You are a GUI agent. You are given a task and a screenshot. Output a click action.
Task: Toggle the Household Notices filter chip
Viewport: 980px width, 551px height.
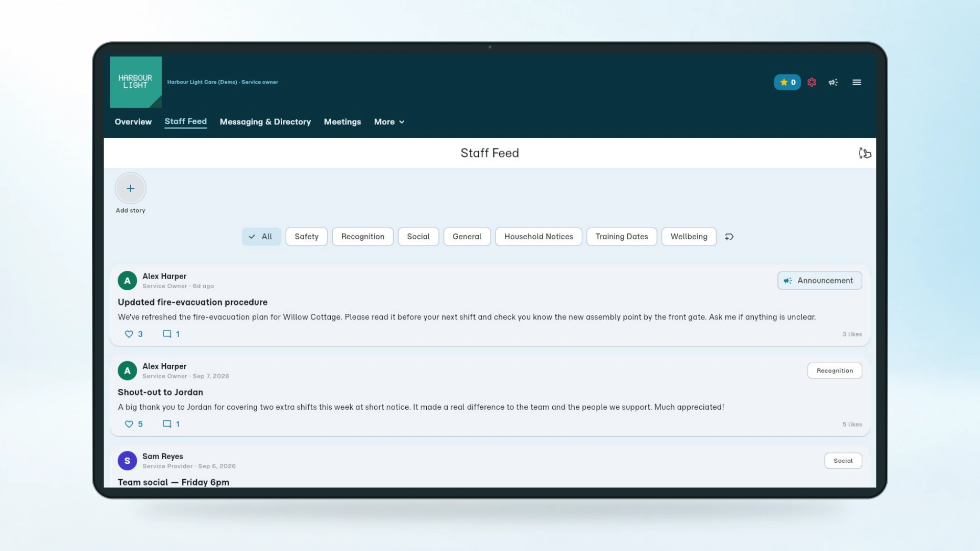tap(538, 237)
